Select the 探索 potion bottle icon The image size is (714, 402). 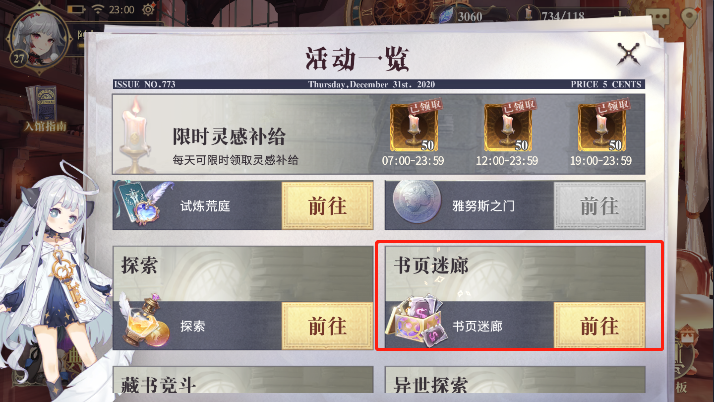[145, 321]
